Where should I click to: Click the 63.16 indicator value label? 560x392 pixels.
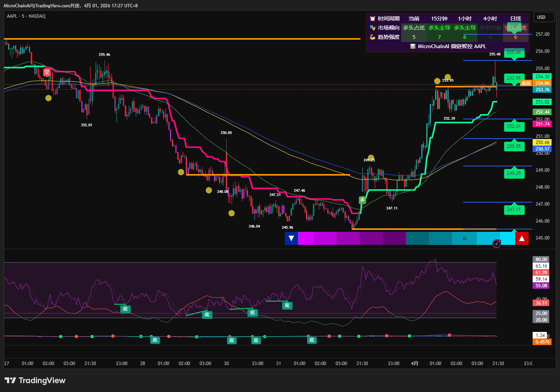click(542, 266)
